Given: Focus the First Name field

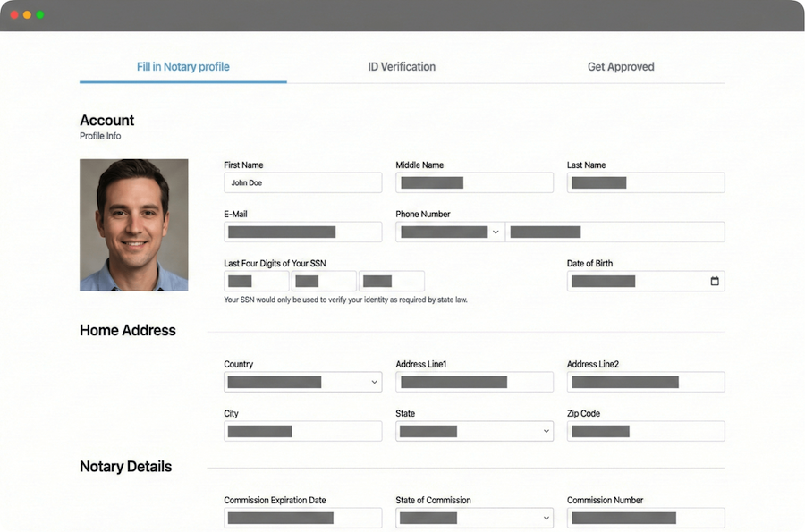Looking at the screenshot, I should (x=302, y=182).
